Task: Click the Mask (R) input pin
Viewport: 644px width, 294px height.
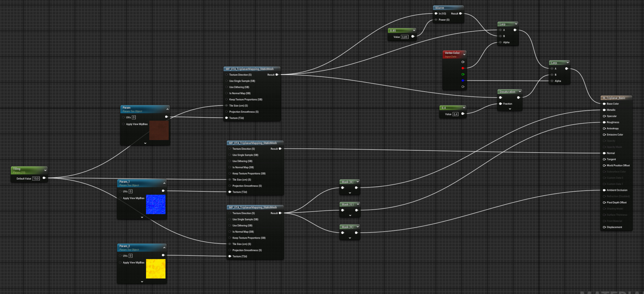Action: pyautogui.click(x=342, y=233)
